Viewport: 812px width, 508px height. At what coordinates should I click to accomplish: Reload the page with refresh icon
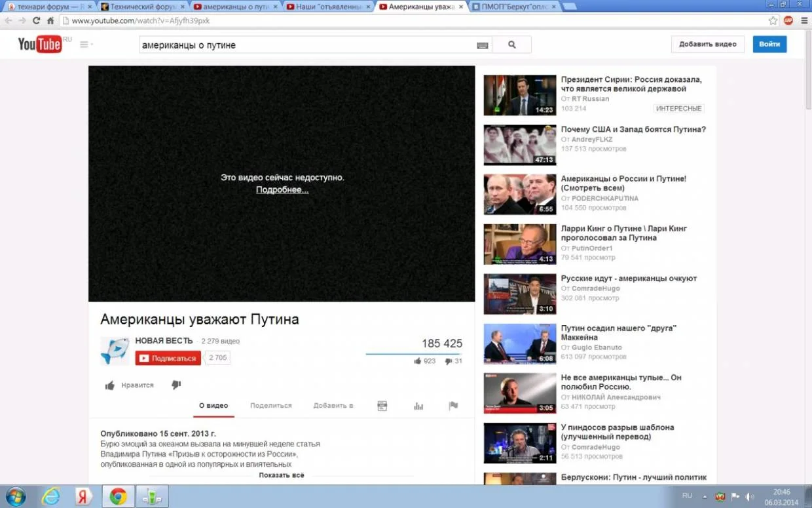click(x=37, y=20)
